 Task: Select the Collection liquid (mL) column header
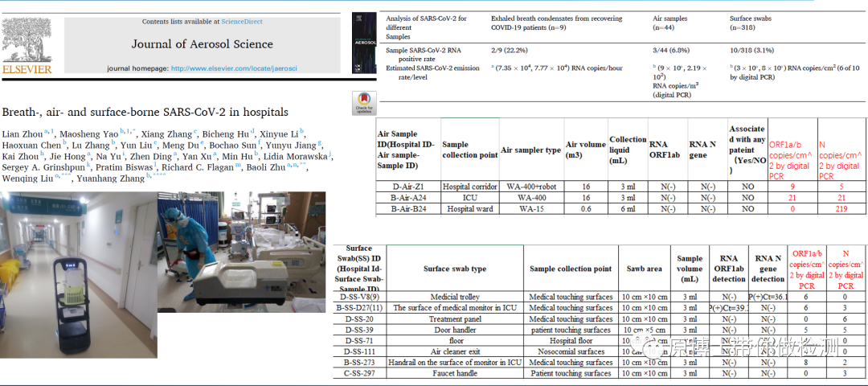tap(628, 150)
